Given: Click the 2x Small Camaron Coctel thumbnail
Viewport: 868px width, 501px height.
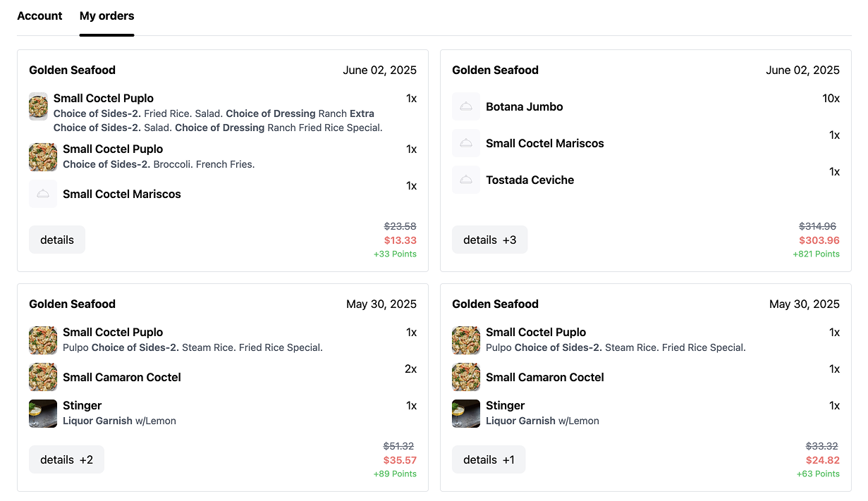Looking at the screenshot, I should 43,377.
